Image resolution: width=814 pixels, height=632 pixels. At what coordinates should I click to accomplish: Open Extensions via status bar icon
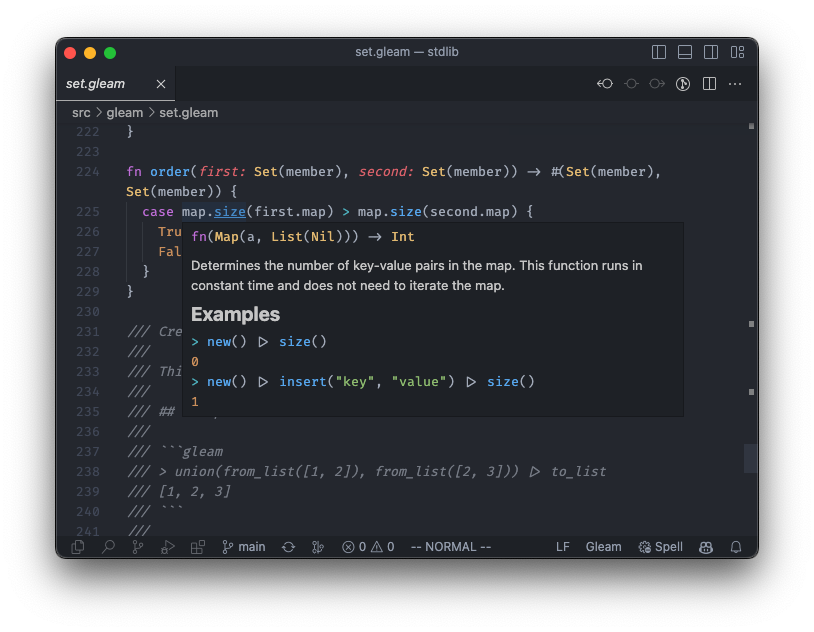point(198,547)
